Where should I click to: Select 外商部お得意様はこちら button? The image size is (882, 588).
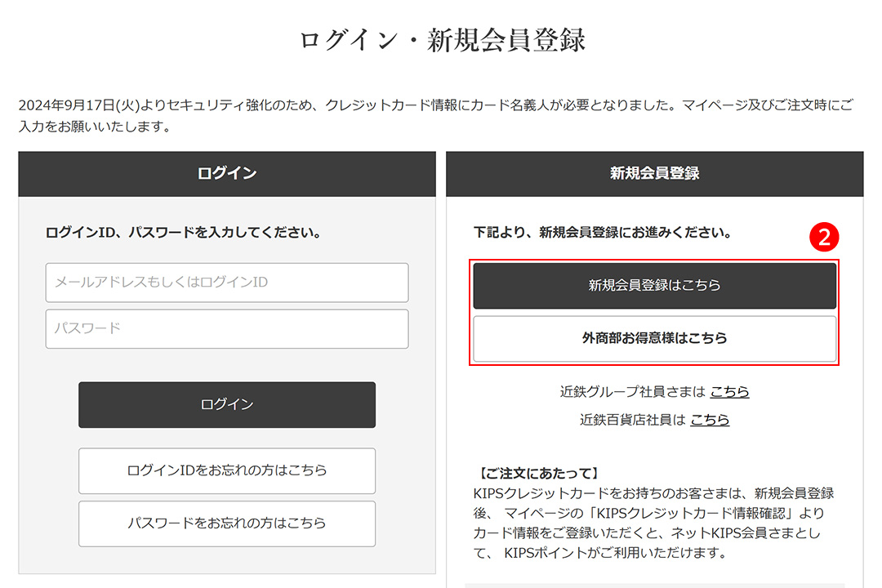(654, 338)
